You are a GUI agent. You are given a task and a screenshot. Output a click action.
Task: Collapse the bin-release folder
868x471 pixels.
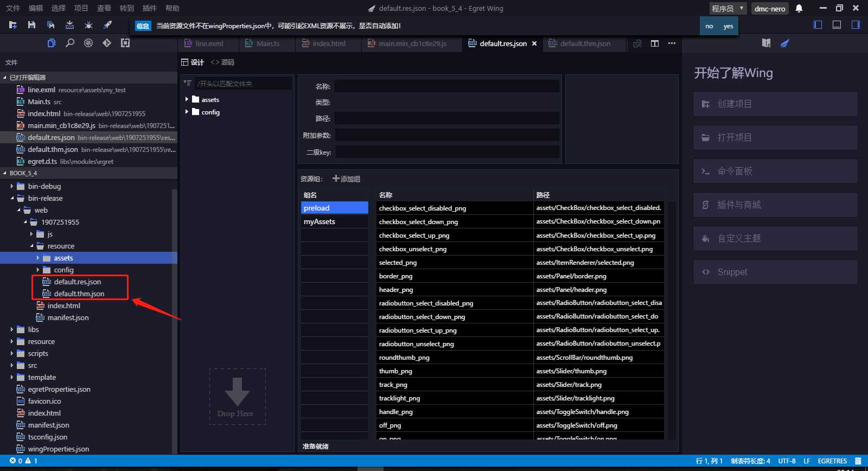click(x=12, y=198)
